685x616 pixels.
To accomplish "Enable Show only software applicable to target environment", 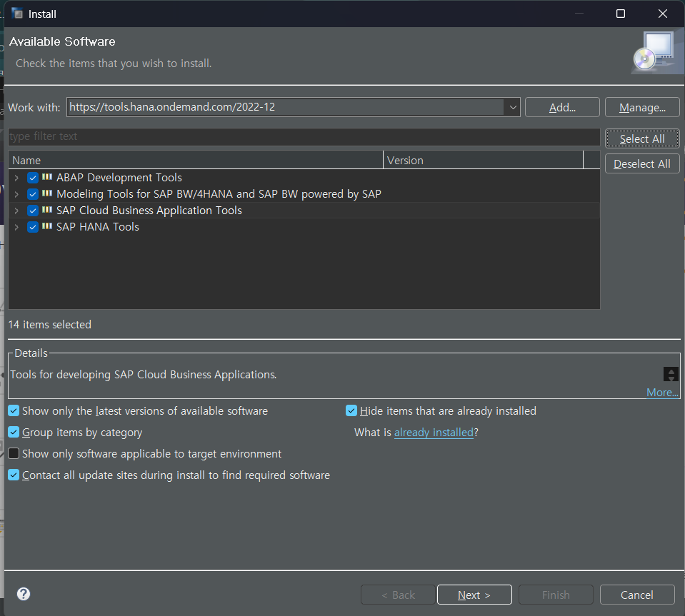I will pyautogui.click(x=14, y=453).
